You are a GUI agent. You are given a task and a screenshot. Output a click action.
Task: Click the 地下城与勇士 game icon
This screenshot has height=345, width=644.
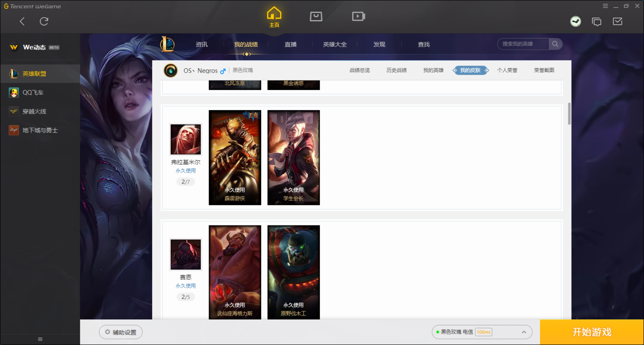[x=14, y=130]
